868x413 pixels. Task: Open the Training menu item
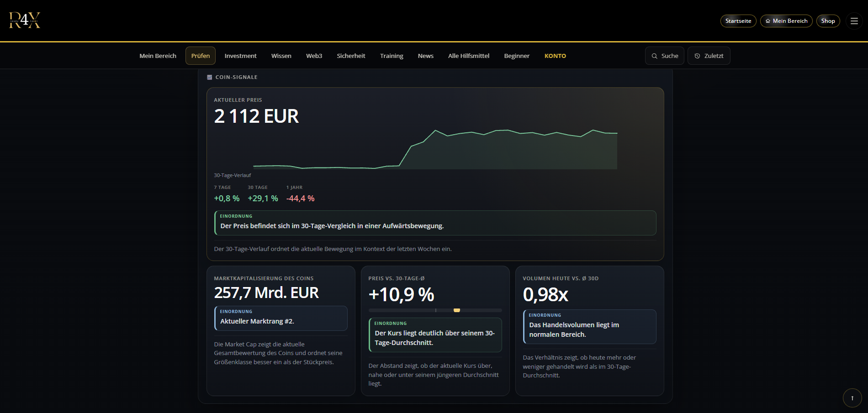pos(392,56)
